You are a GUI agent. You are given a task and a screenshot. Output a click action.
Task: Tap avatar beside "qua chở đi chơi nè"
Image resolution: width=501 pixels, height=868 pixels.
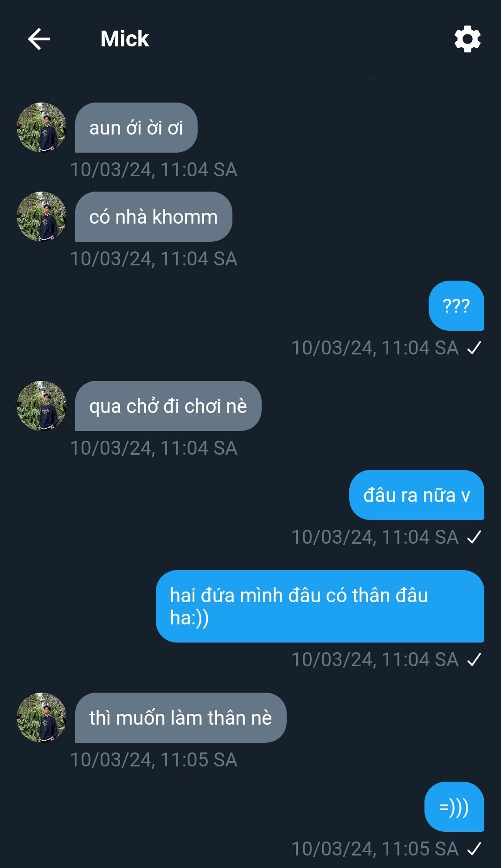pos(42,406)
